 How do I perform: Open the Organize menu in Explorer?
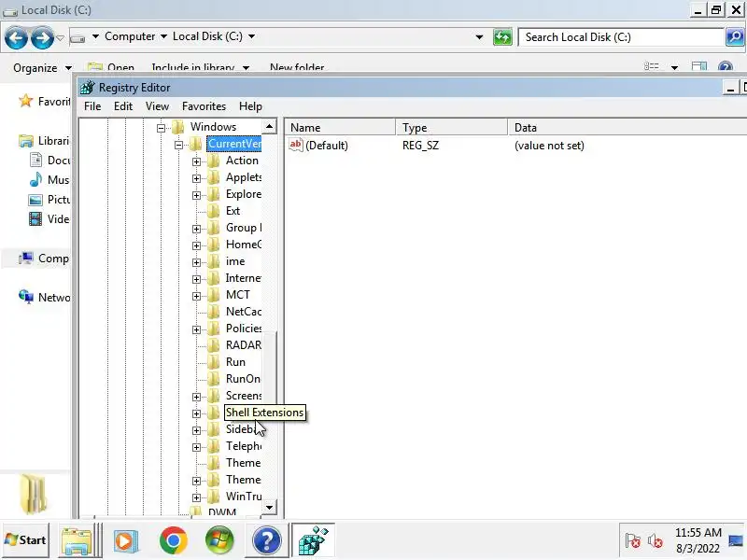coord(42,67)
